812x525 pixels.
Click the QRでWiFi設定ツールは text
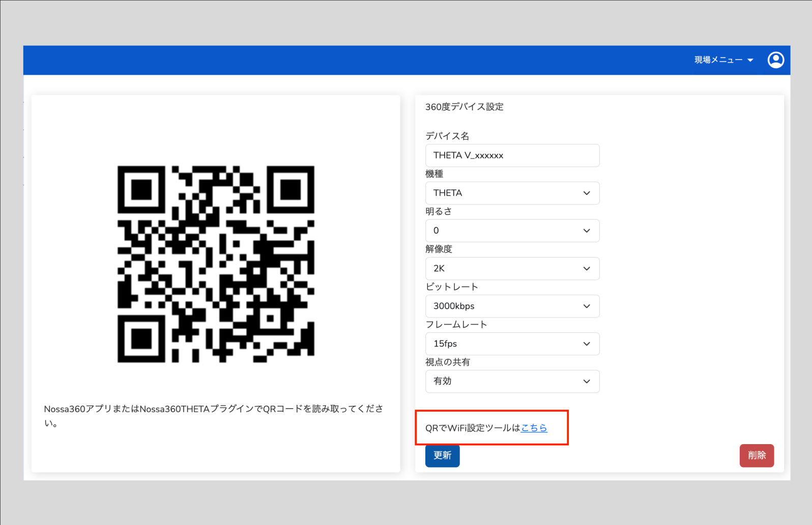[473, 428]
